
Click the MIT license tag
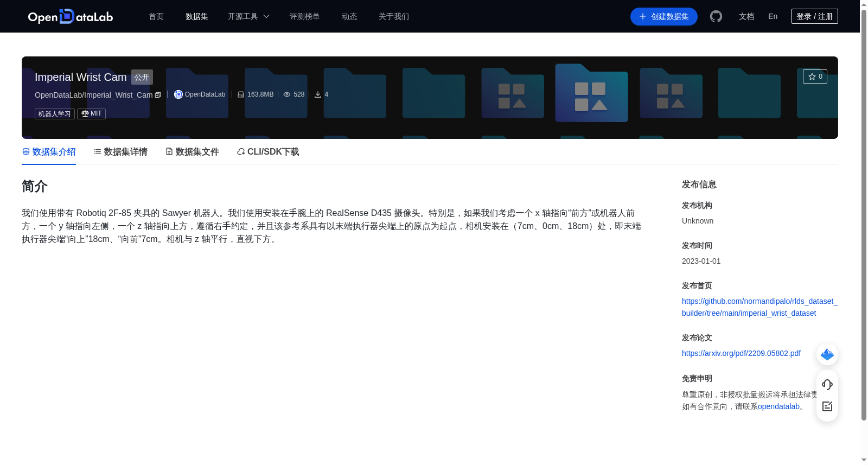[91, 113]
